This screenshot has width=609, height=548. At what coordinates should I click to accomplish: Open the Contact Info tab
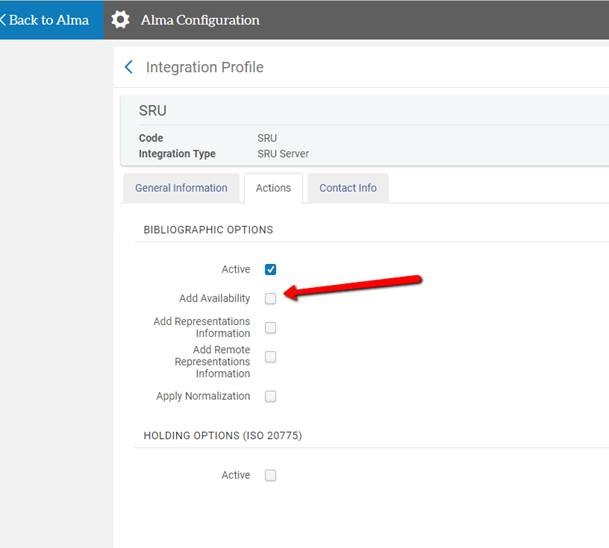[348, 188]
